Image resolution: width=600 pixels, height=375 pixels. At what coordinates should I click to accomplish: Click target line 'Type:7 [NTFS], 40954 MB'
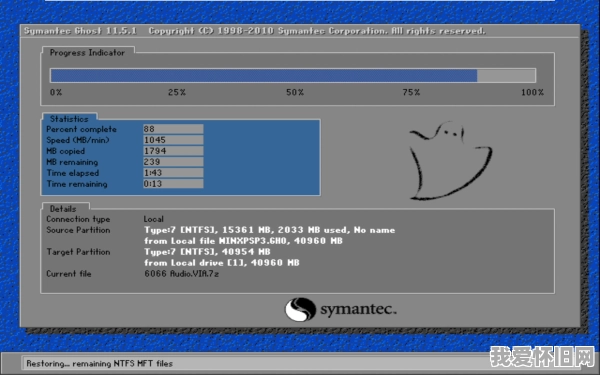(207, 252)
